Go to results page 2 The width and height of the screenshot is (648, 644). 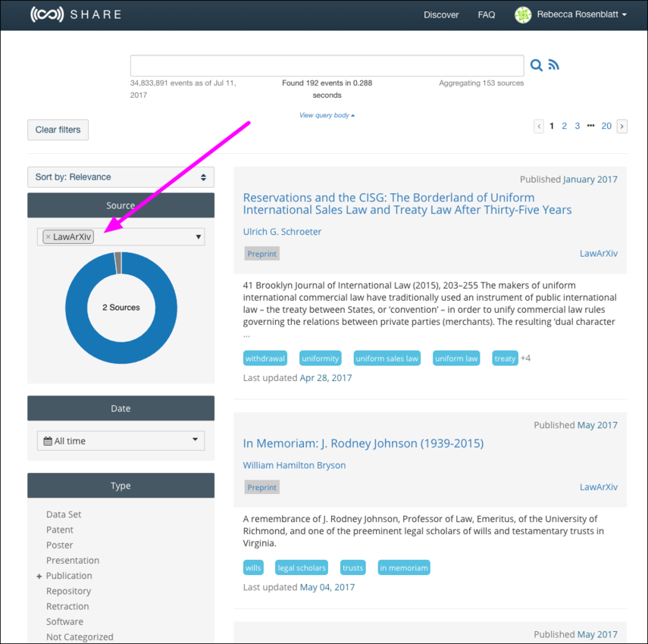[x=564, y=126]
